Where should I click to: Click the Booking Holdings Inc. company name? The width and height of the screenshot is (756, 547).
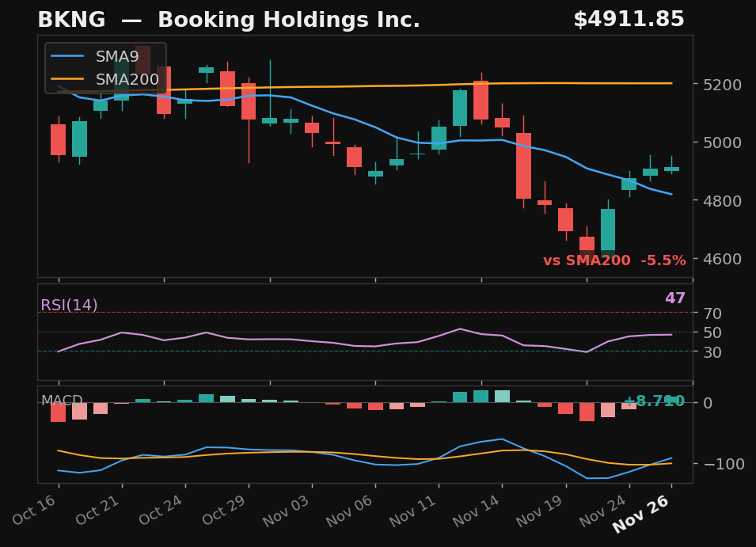[289, 20]
